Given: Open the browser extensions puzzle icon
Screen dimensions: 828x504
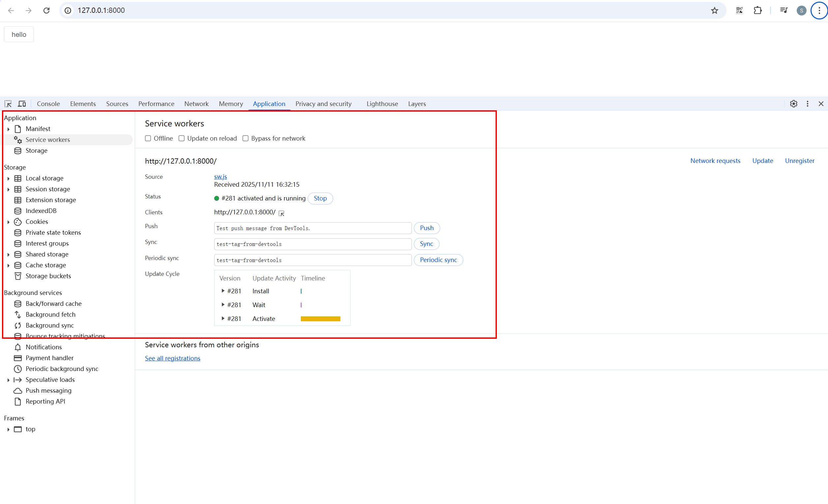Looking at the screenshot, I should tap(757, 11).
